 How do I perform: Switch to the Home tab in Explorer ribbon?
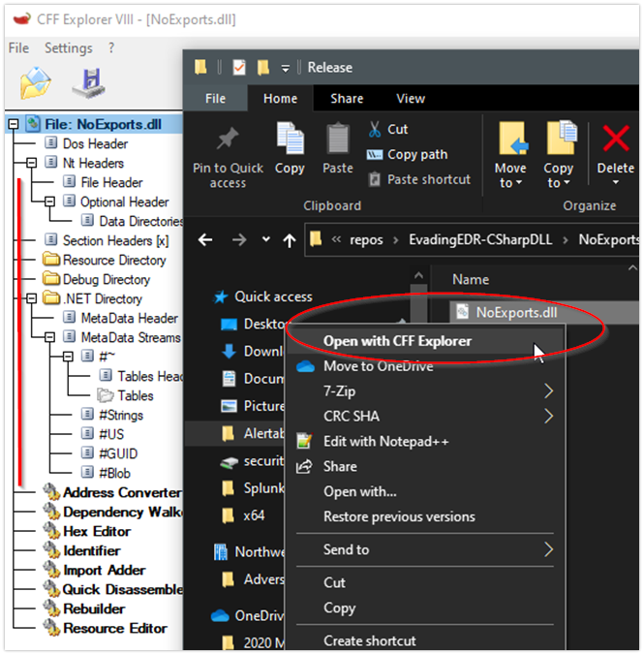click(280, 99)
